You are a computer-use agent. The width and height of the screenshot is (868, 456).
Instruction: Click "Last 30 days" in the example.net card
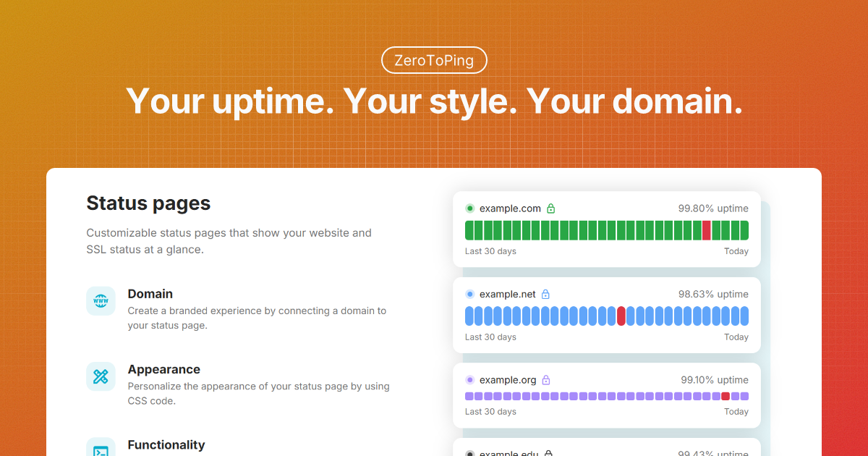pos(490,337)
